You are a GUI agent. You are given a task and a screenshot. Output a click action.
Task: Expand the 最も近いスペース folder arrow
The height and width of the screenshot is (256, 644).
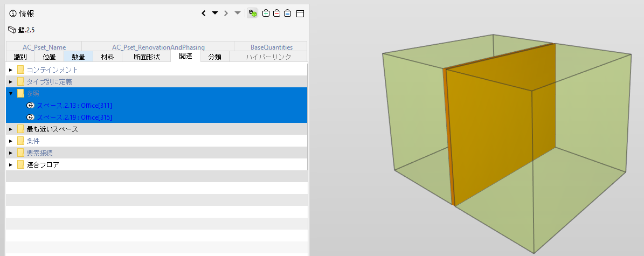(11, 129)
